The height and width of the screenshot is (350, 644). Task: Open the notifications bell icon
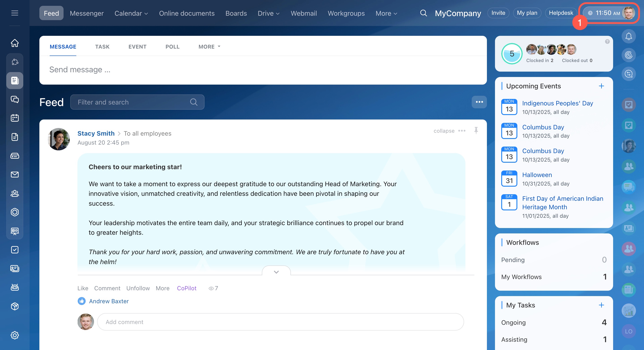tap(628, 36)
